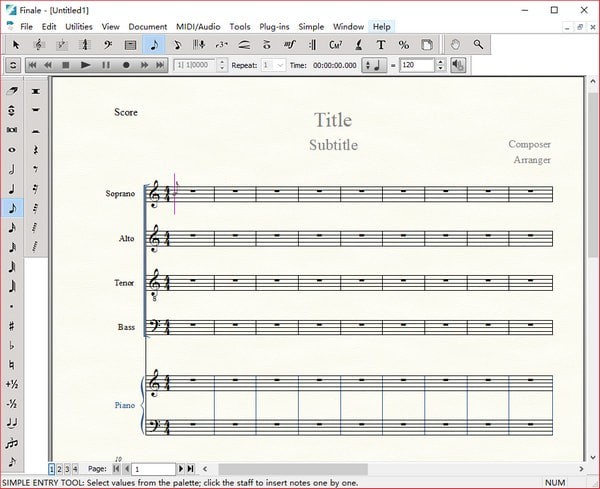Select the Expression mf tool

click(290, 45)
